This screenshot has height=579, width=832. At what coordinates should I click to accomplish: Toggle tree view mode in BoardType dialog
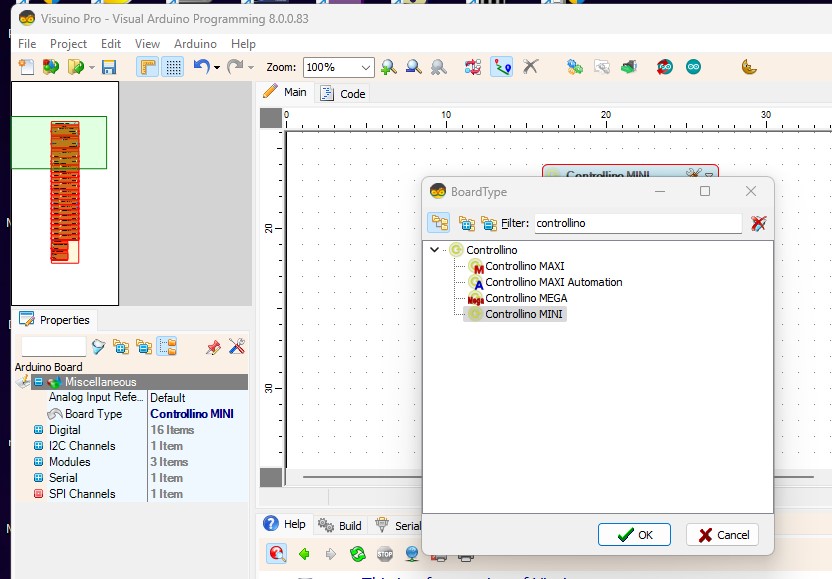[x=439, y=223]
